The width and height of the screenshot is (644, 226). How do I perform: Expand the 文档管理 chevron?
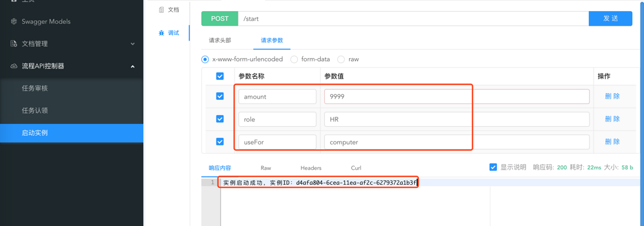point(133,43)
